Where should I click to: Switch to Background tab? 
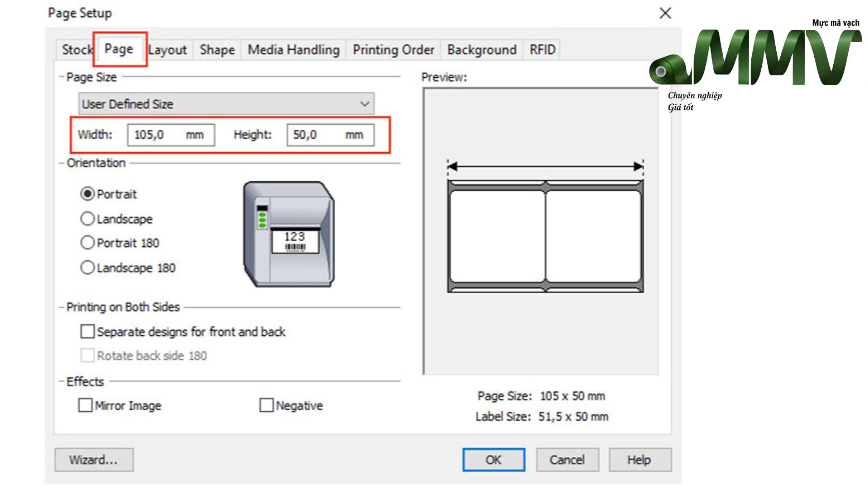pyautogui.click(x=482, y=50)
